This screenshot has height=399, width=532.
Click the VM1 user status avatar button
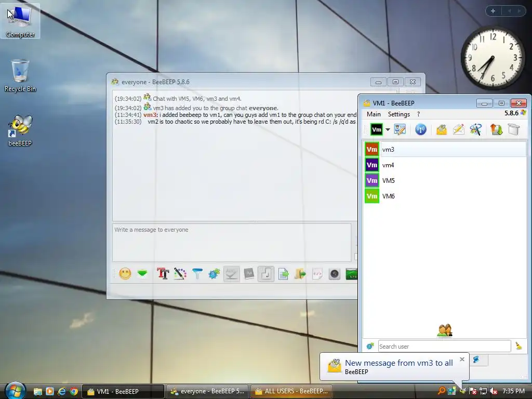point(376,129)
